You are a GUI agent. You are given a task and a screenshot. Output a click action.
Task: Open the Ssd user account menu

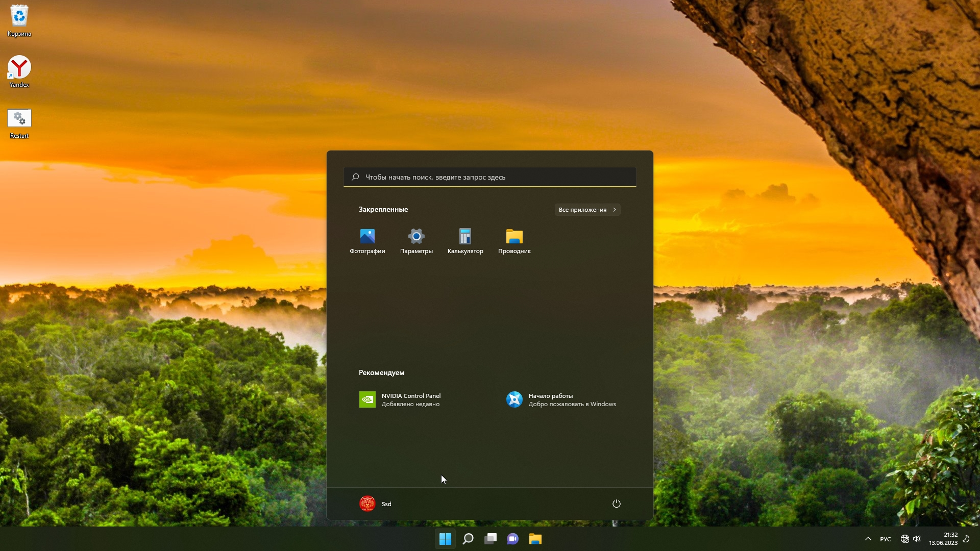(x=376, y=504)
